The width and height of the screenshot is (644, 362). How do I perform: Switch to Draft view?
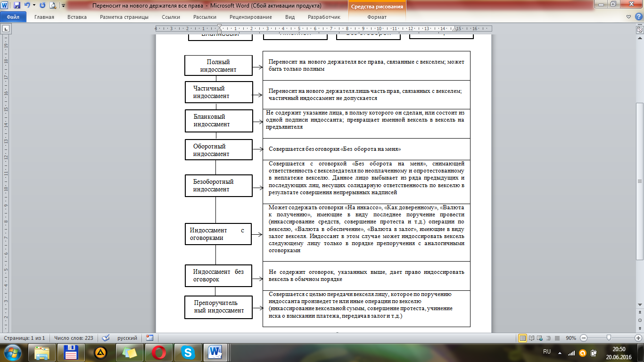tap(558, 338)
